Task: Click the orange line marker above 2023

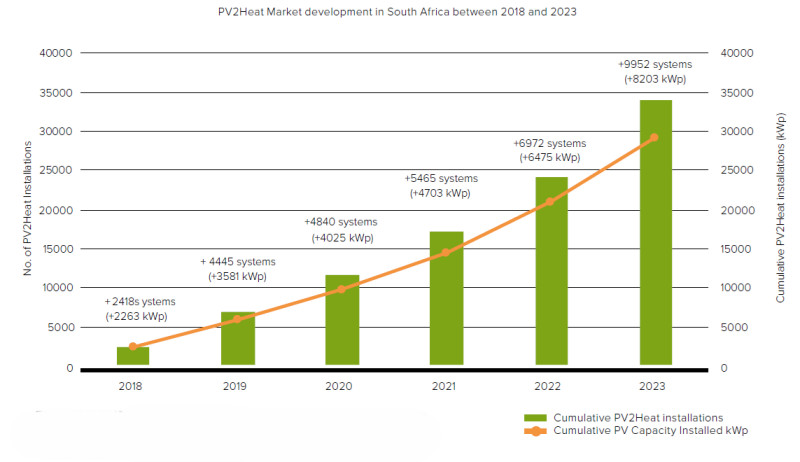Action: [655, 137]
